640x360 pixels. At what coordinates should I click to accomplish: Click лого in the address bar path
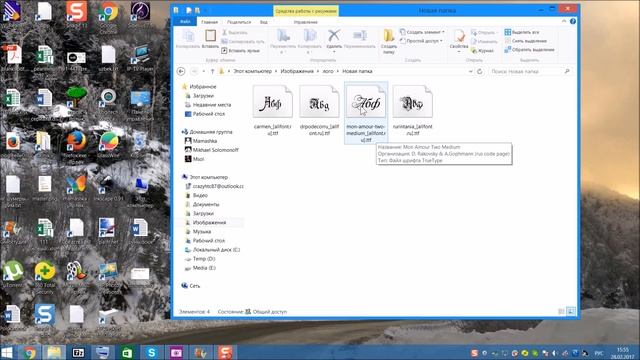[x=328, y=71]
